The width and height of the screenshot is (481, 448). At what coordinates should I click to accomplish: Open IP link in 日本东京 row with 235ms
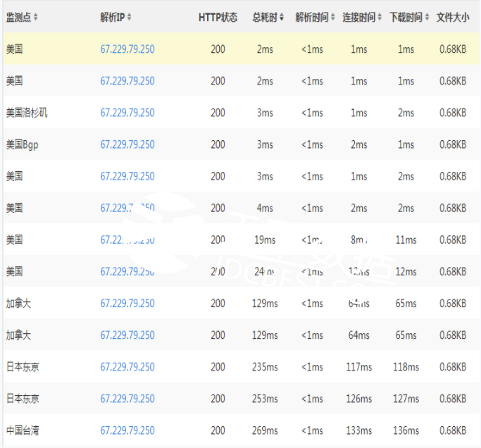pos(127,367)
